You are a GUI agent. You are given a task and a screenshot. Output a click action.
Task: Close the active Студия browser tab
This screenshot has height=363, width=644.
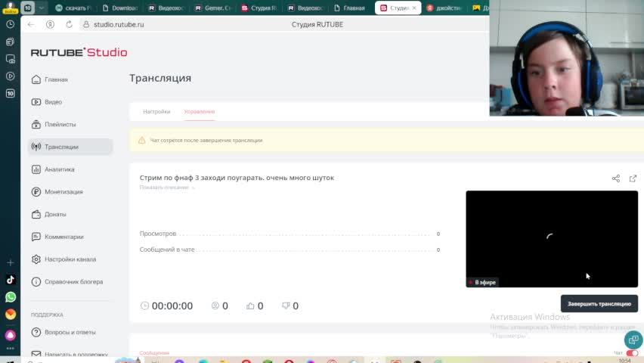414,8
